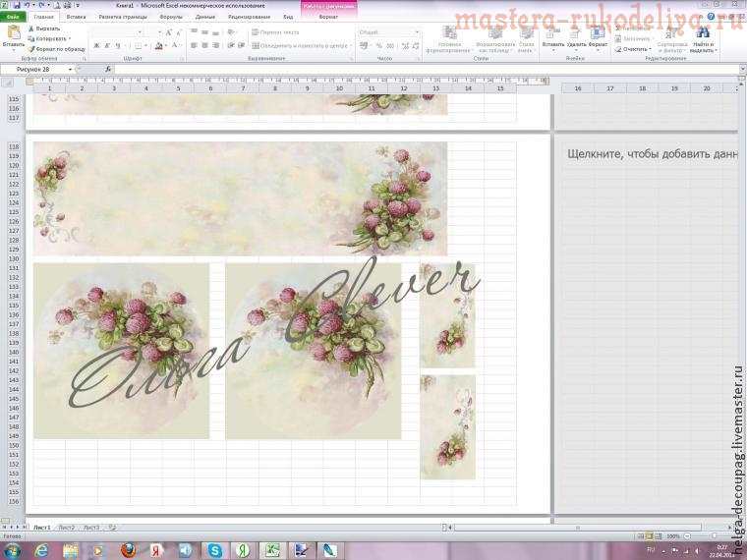This screenshot has width=747, height=560.
Task: Toggle italic (К) formatting
Action: point(107,46)
